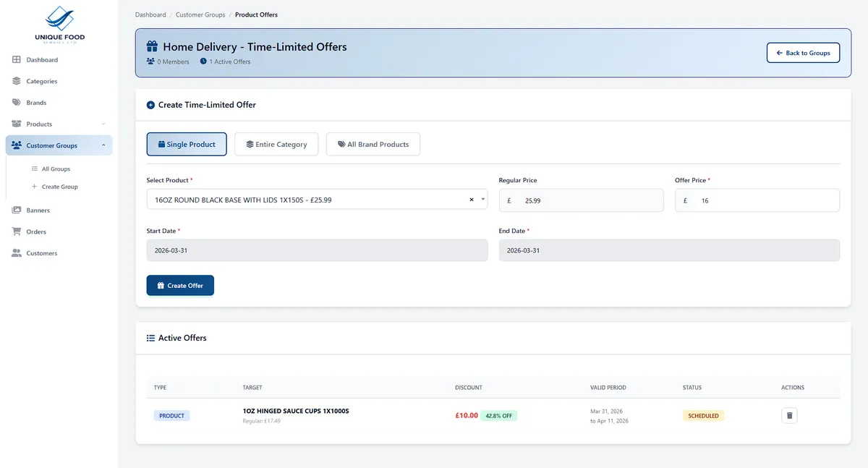Open Dashboard from the sidebar menu
Image resolution: width=868 pixels, height=468 pixels.
59,59
